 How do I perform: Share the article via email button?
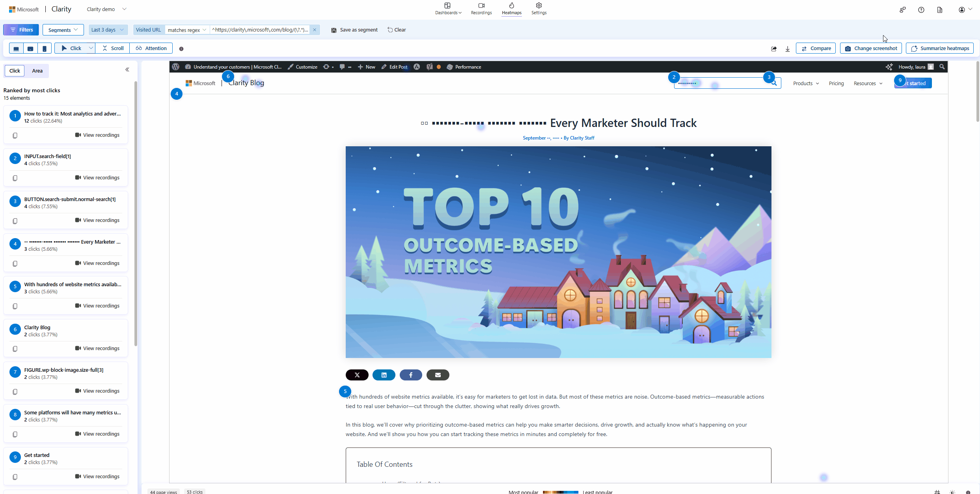pyautogui.click(x=438, y=375)
